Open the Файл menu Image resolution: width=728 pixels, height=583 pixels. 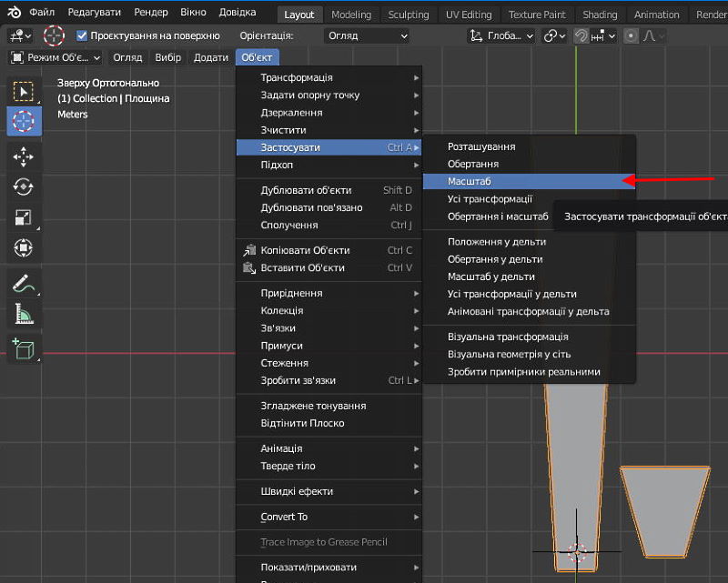[x=42, y=12]
